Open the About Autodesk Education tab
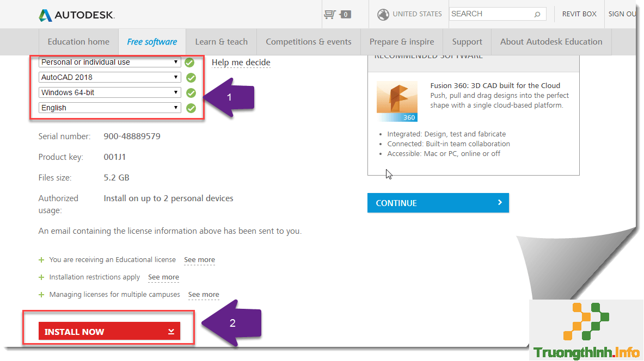Image resolution: width=644 pixels, height=361 pixels. click(551, 42)
